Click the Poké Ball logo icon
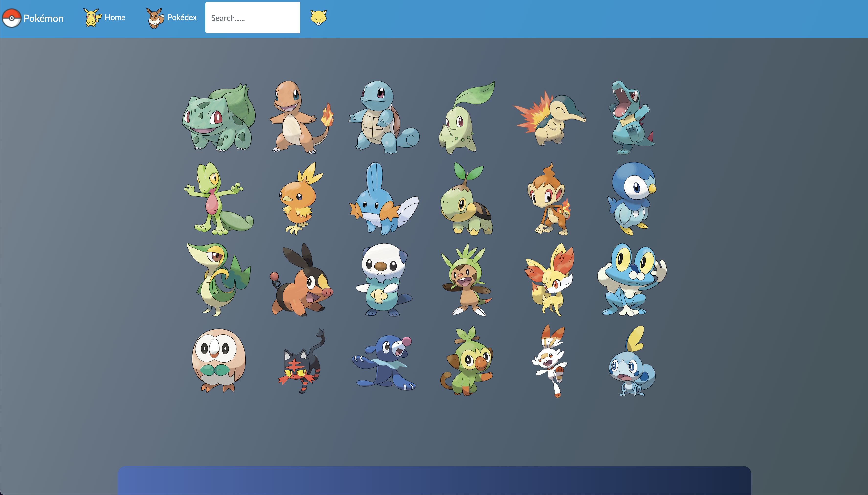868x495 pixels. [11, 18]
